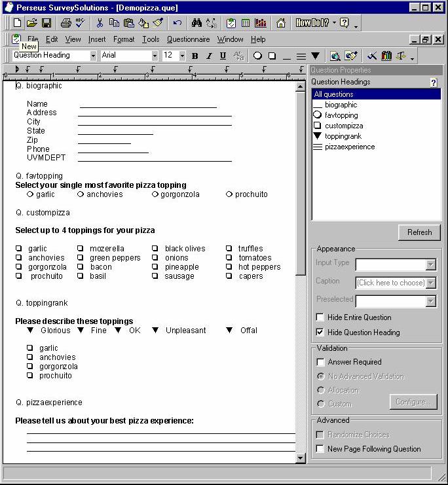Select pizzaexperience in Question Headings list
The image size is (448, 485).
coord(350,147)
